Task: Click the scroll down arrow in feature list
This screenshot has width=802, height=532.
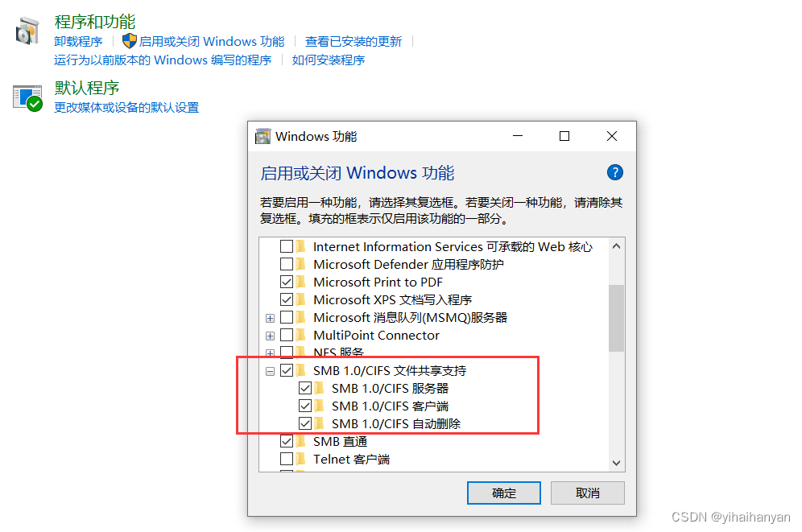Action: (616, 463)
